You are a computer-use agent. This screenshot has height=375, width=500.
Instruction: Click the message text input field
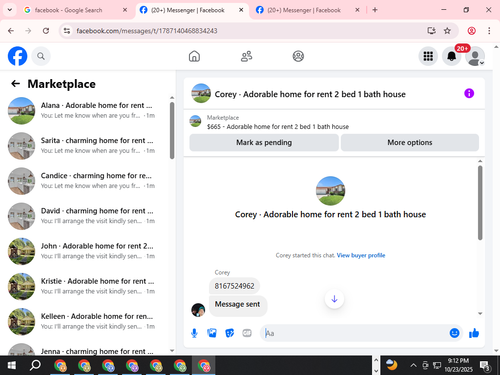[x=355, y=333]
